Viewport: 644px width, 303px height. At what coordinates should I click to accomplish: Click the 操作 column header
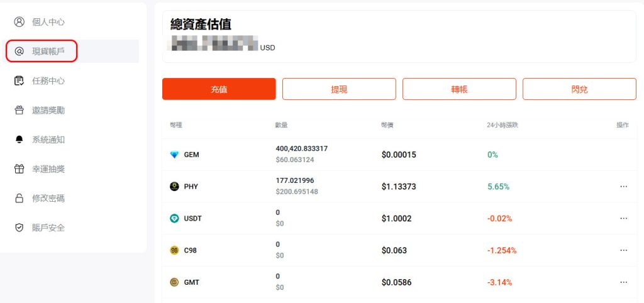623,125
